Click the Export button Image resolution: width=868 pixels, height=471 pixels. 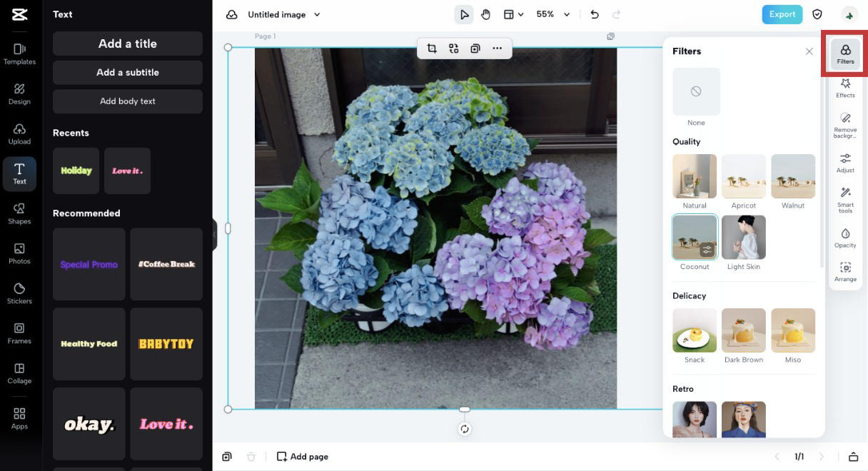pos(782,14)
